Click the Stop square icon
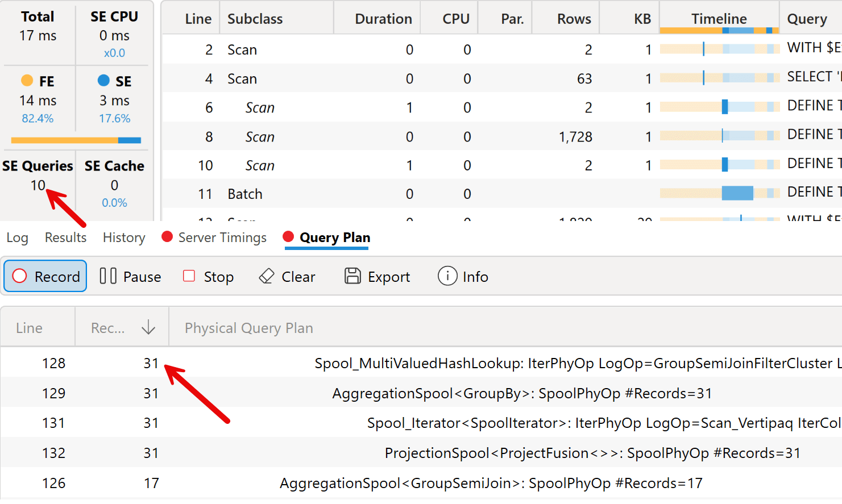 pos(189,276)
